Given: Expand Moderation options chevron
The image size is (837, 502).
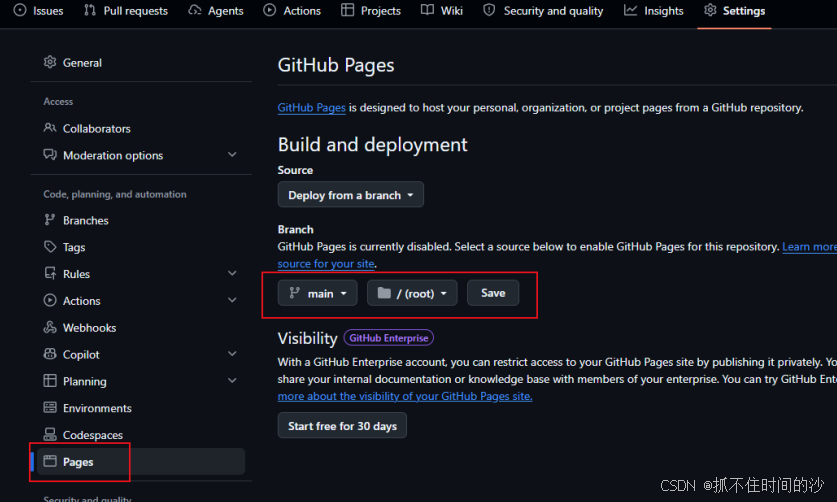Looking at the screenshot, I should click(x=232, y=155).
